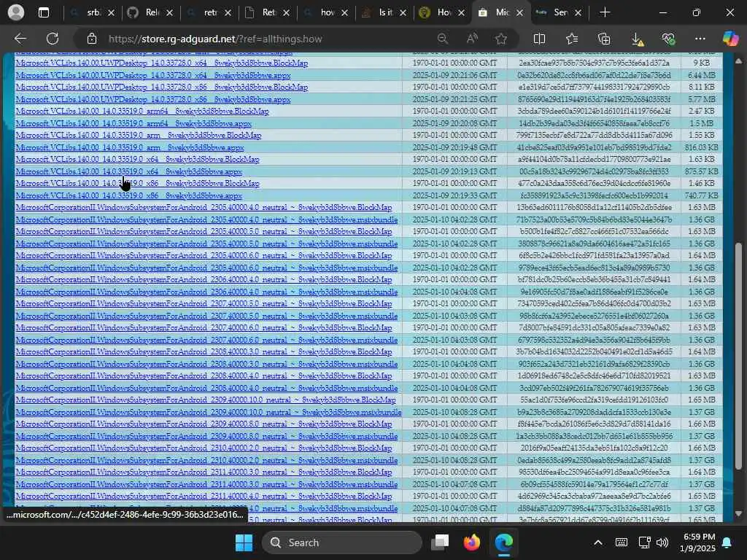Select the '740.77 KB' size cell
747x560 pixels.
tap(702, 195)
